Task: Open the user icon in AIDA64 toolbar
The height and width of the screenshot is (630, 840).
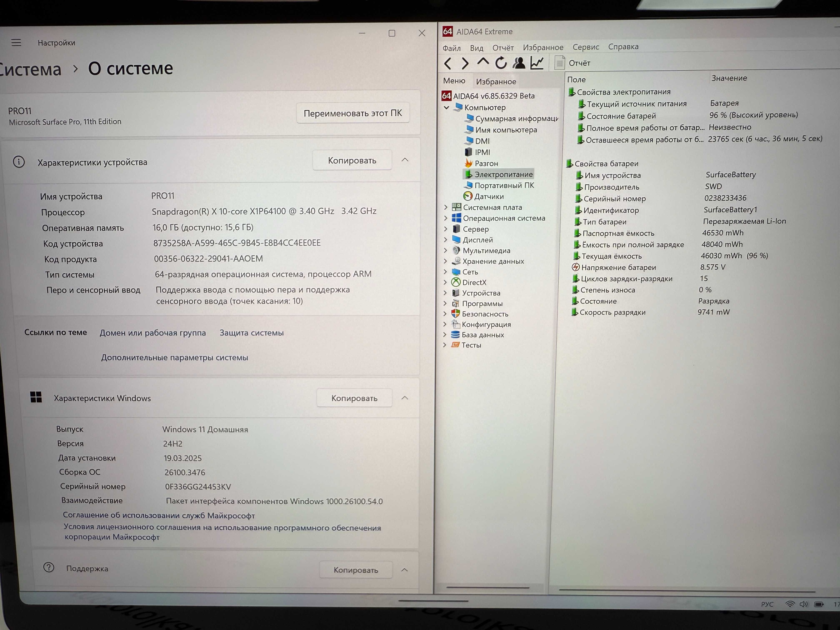Action: [x=519, y=63]
